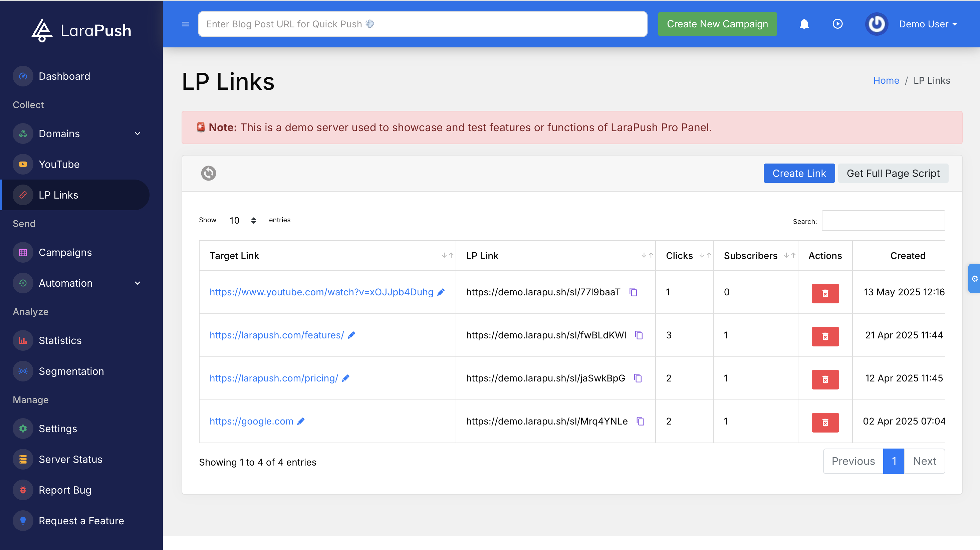Click the Demo User avatar icon
Screen dimensions: 980x550
point(877,24)
